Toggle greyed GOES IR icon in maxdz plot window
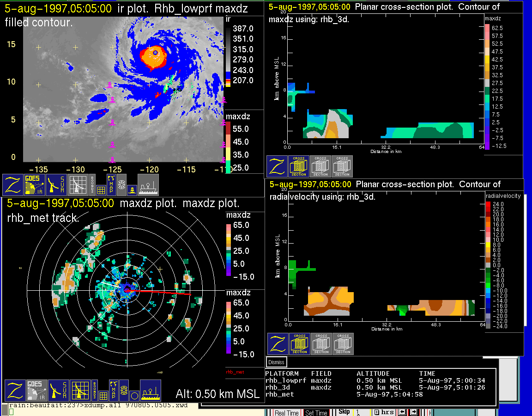The image size is (532, 416). click(36, 391)
